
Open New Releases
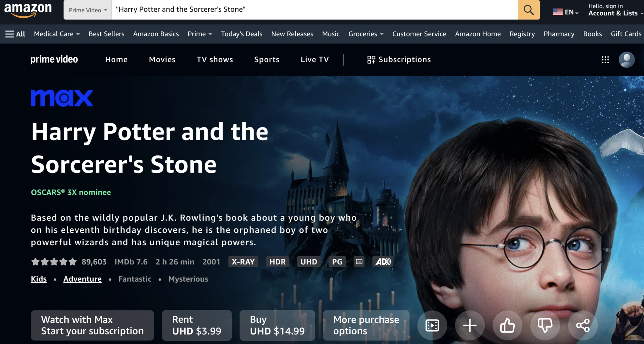click(292, 34)
